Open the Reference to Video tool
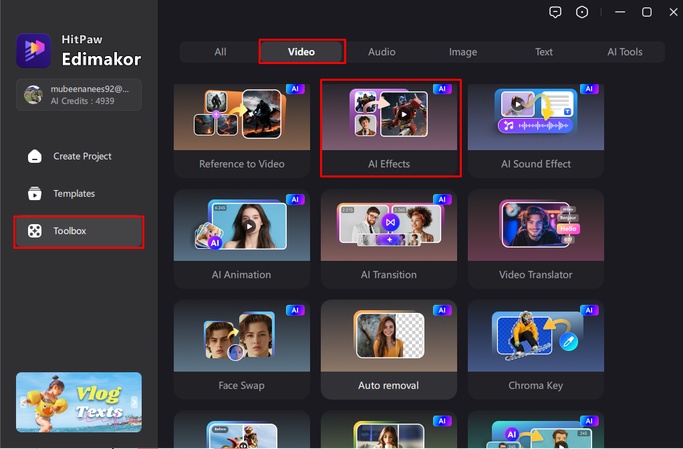 [241, 129]
